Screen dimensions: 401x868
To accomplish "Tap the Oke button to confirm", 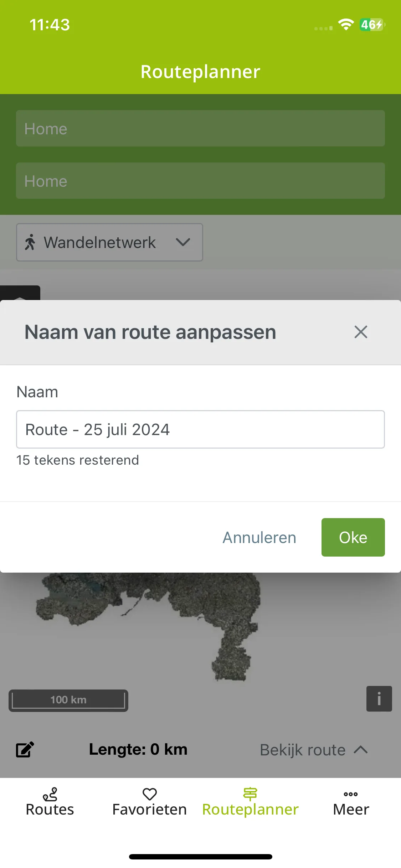I will (x=353, y=537).
